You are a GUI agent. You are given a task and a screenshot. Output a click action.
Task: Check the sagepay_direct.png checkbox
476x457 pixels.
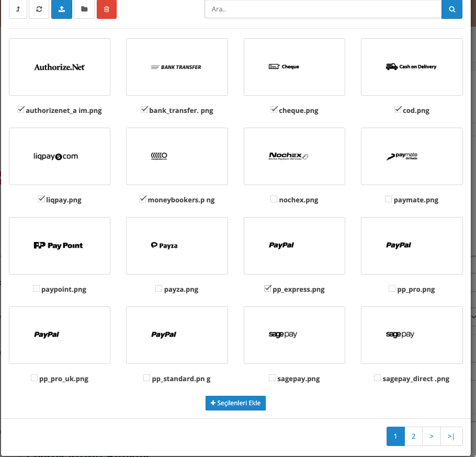[377, 378]
